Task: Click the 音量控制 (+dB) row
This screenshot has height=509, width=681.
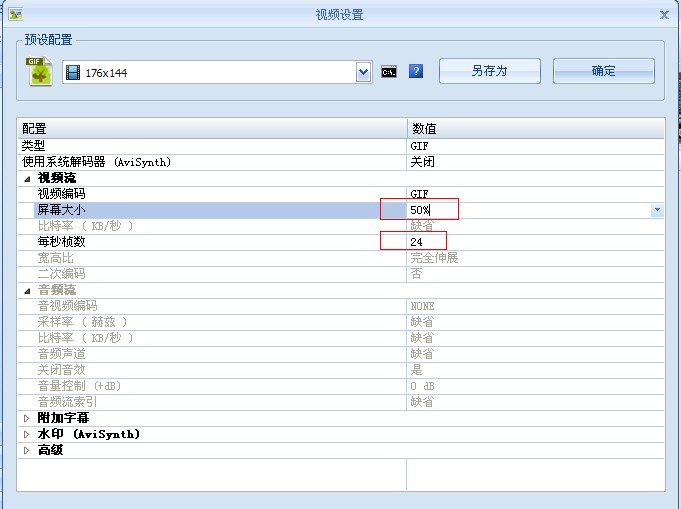Action: (x=341, y=386)
